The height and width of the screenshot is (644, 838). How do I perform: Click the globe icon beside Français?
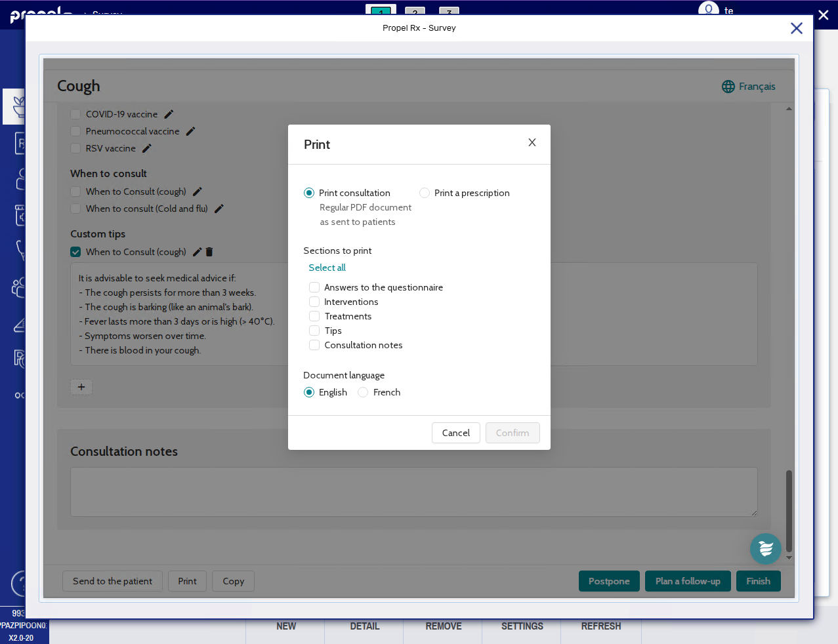click(x=728, y=87)
